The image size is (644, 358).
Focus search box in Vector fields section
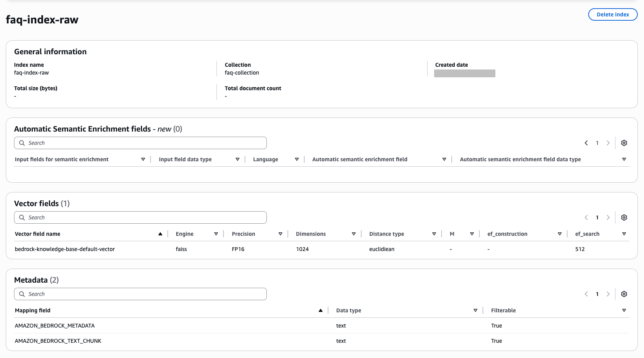tap(140, 217)
